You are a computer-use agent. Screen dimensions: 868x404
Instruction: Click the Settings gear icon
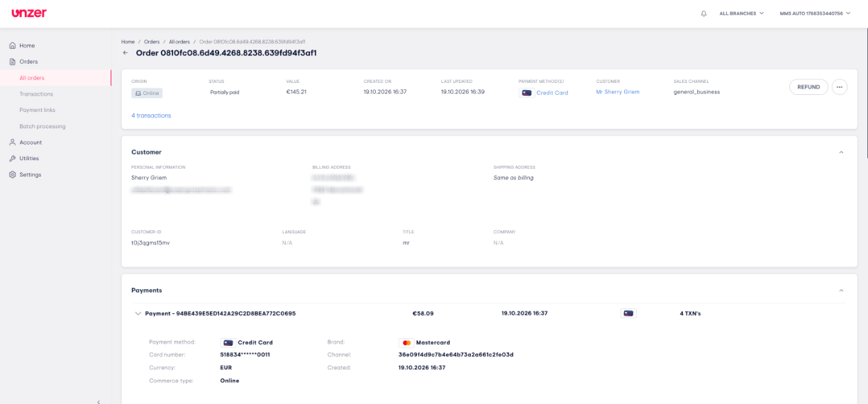13,174
